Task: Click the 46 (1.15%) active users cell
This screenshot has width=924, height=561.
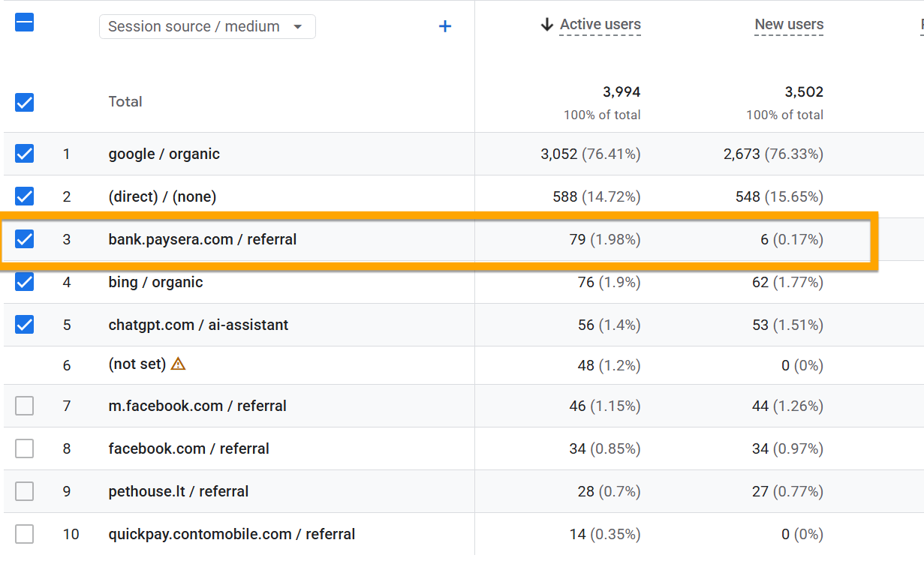Action: (605, 406)
